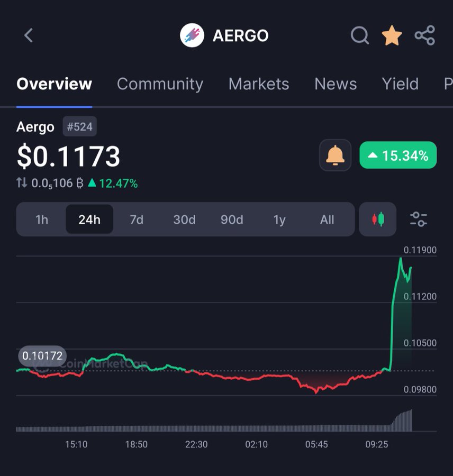Select the 30d chart range
Image resolution: width=453 pixels, height=476 pixels.
click(x=184, y=219)
